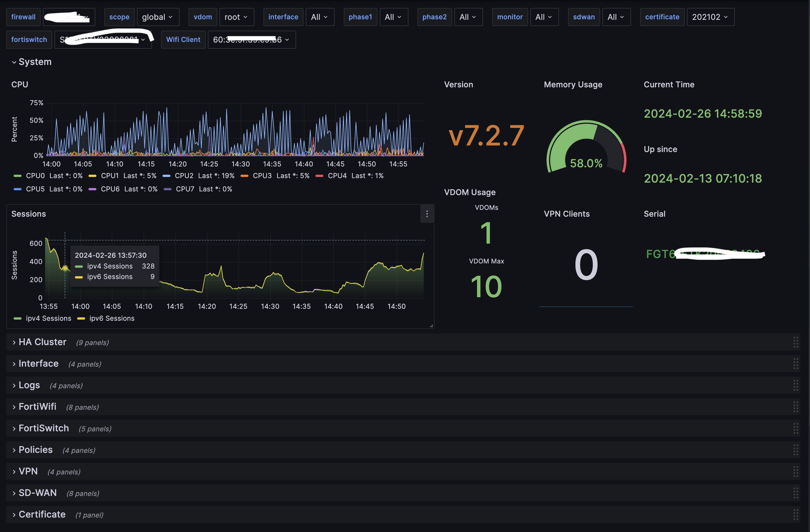Open certificate dropdown showing 202102
Image resolution: width=810 pixels, height=532 pixels.
[710, 17]
